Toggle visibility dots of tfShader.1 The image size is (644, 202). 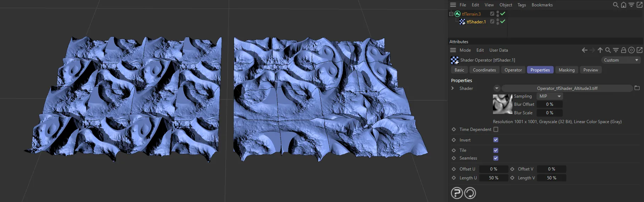[498, 22]
